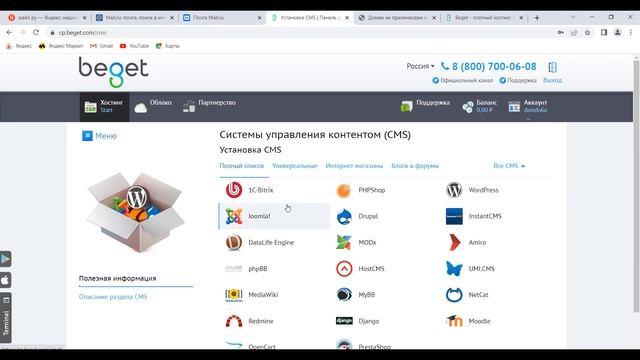The width and height of the screenshot is (640, 360).
Task: Pick the InstantCMS blue icon
Action: coord(454,216)
